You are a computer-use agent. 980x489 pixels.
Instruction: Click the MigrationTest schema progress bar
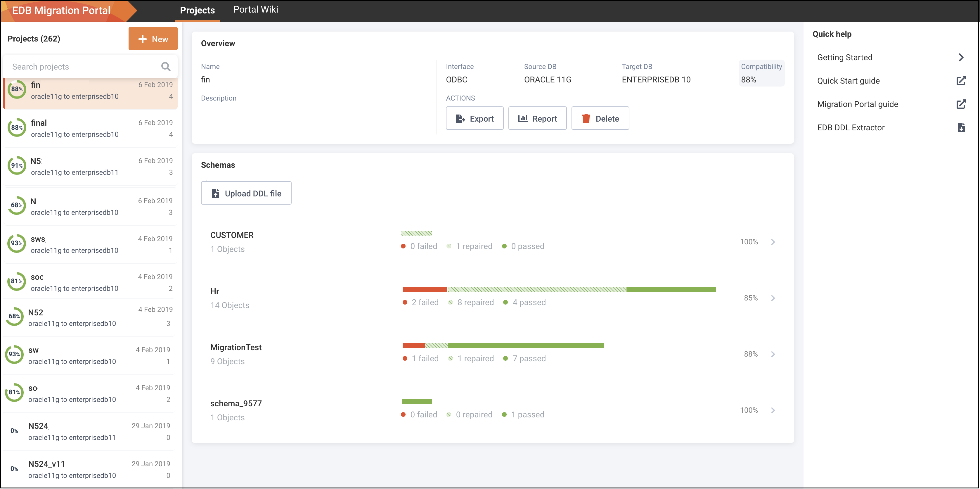(503, 345)
